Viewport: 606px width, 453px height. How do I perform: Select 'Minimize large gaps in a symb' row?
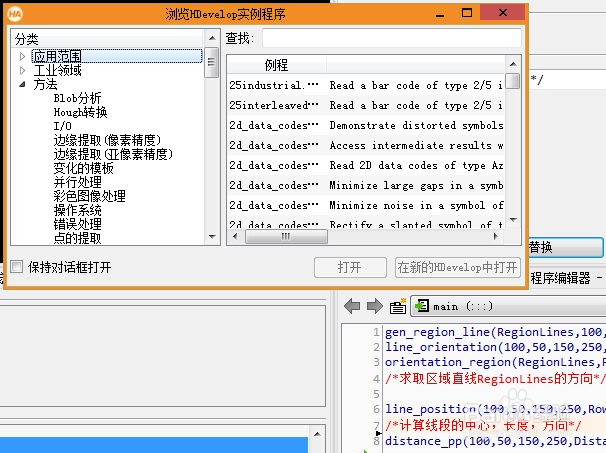pyautogui.click(x=366, y=186)
